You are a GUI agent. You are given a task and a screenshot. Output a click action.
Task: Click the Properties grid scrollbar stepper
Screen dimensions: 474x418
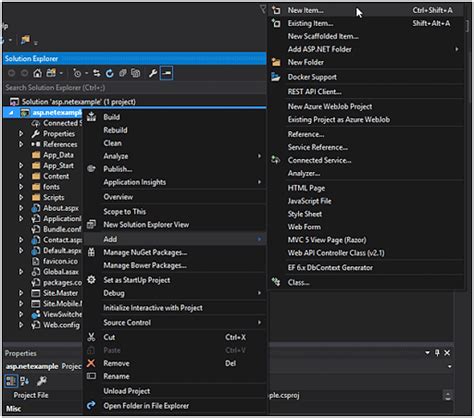point(448,396)
